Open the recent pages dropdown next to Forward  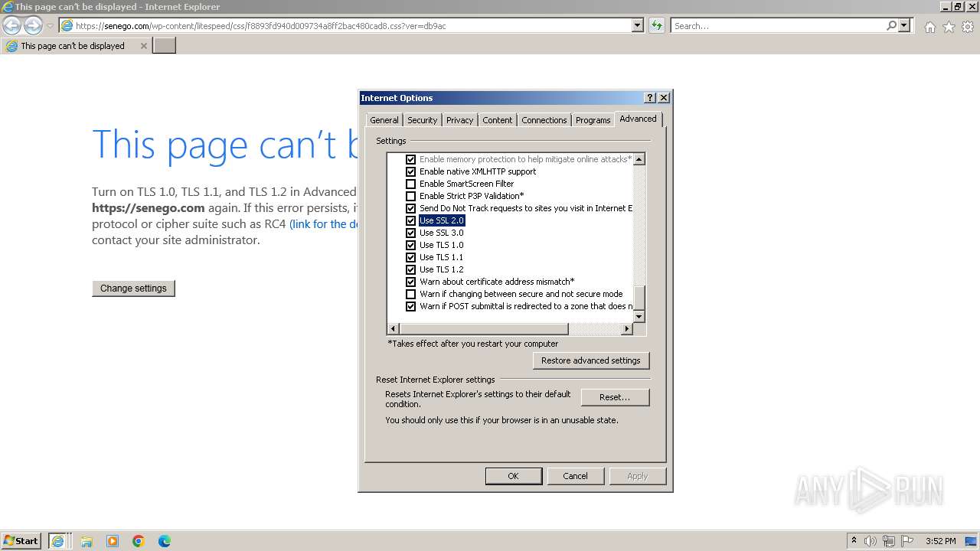[x=50, y=26]
